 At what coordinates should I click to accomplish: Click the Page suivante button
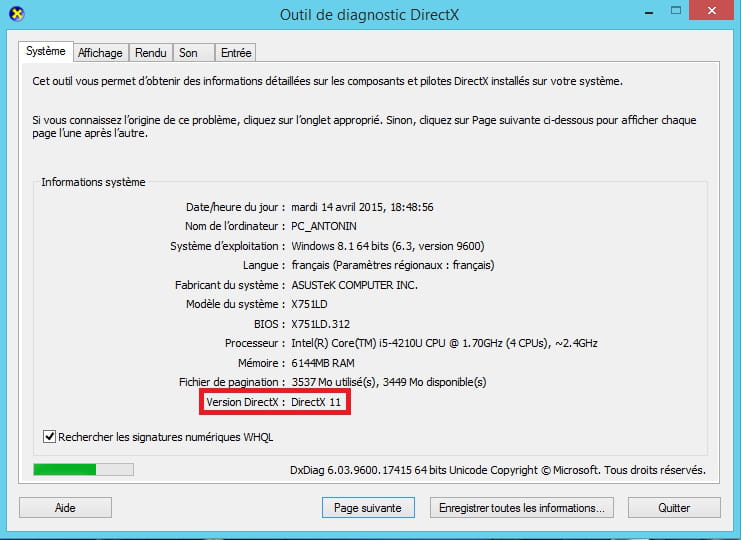(368, 507)
